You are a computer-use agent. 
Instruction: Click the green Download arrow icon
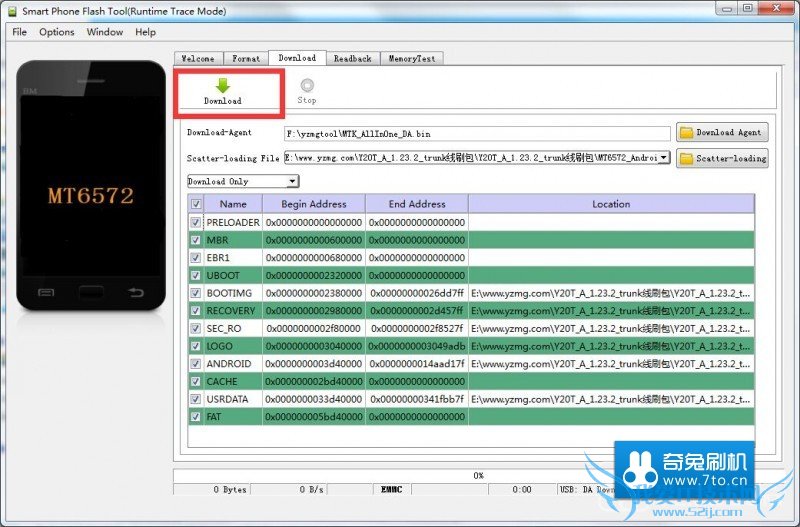click(222, 86)
